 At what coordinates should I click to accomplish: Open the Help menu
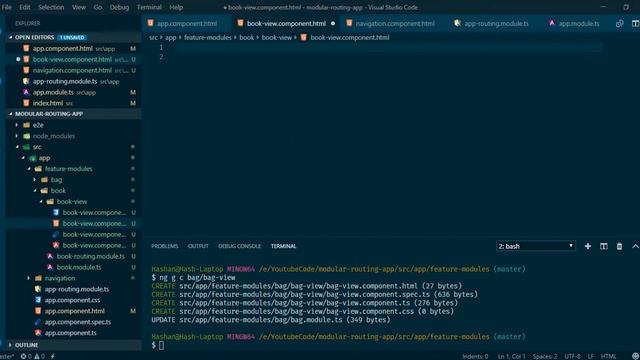click(x=176, y=7)
